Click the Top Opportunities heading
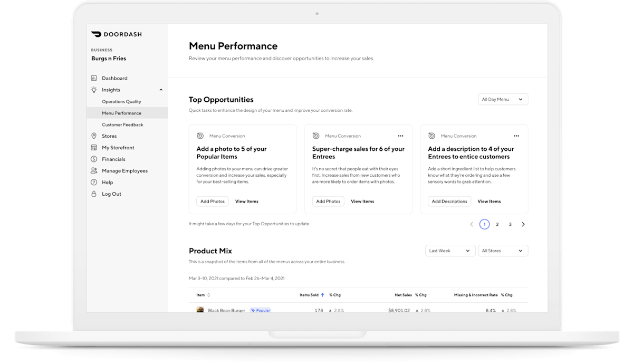 coord(221,100)
